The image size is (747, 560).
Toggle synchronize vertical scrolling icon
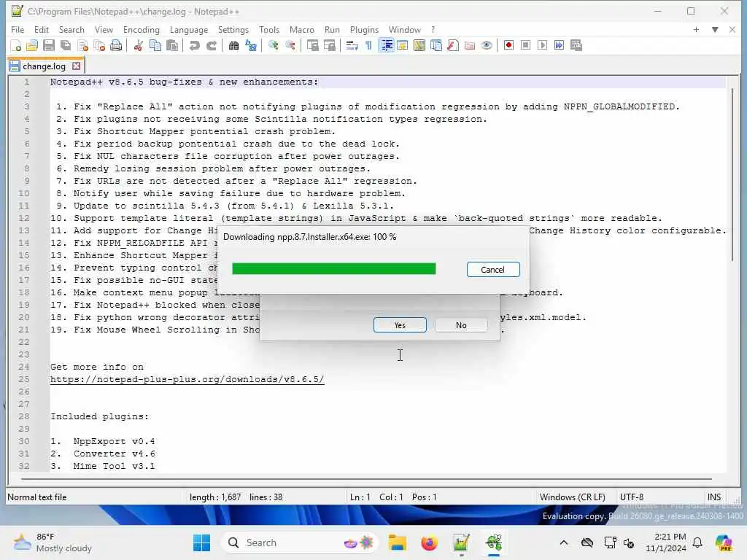312,46
